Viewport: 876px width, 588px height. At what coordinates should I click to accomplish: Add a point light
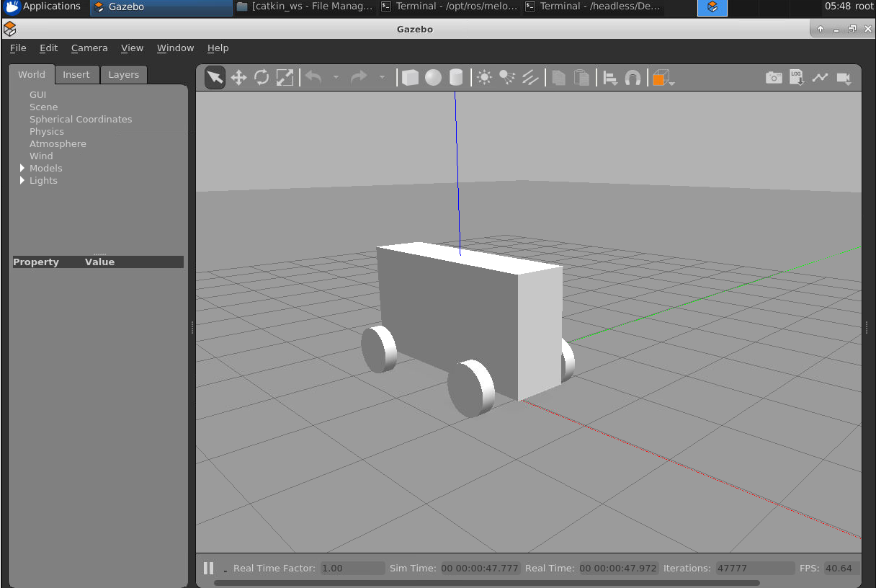[484, 78]
